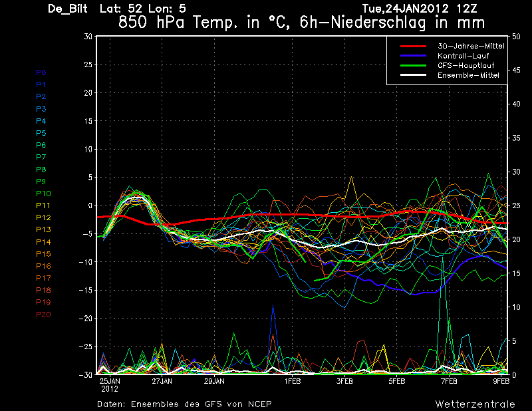
Task: Click the 9FEB date axis label
Action: tap(501, 382)
